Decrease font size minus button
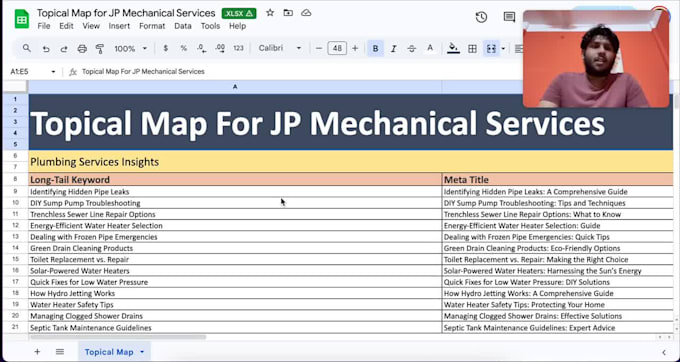The image size is (680, 362). point(319,49)
